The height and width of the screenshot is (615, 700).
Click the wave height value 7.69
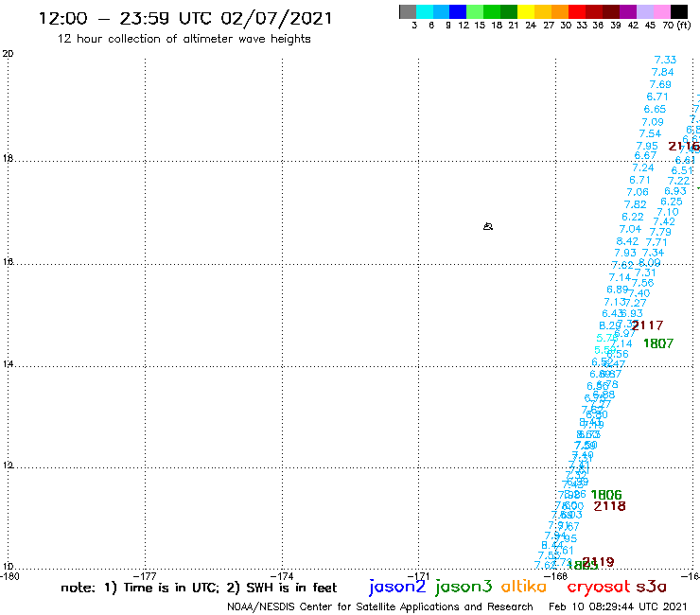[x=660, y=84]
